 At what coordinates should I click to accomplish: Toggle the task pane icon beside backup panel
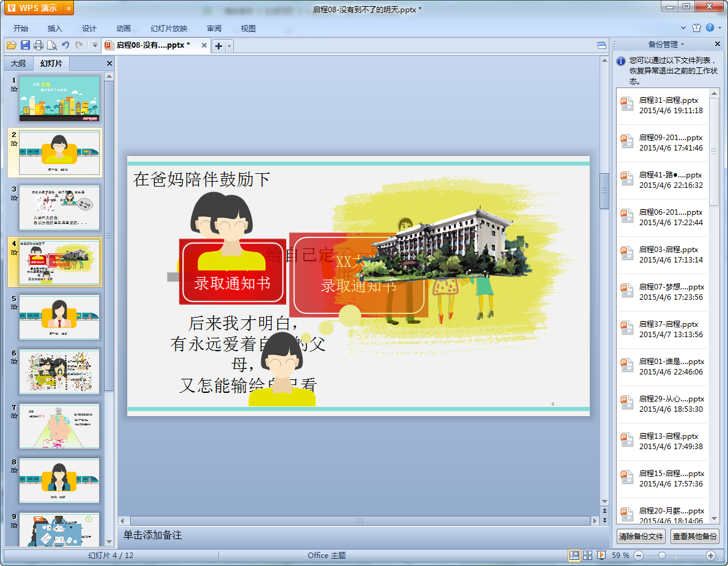tap(602, 45)
